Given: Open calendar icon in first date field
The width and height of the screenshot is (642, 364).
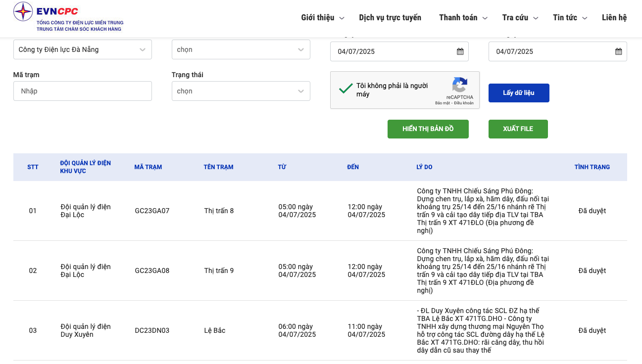Looking at the screenshot, I should [x=460, y=51].
